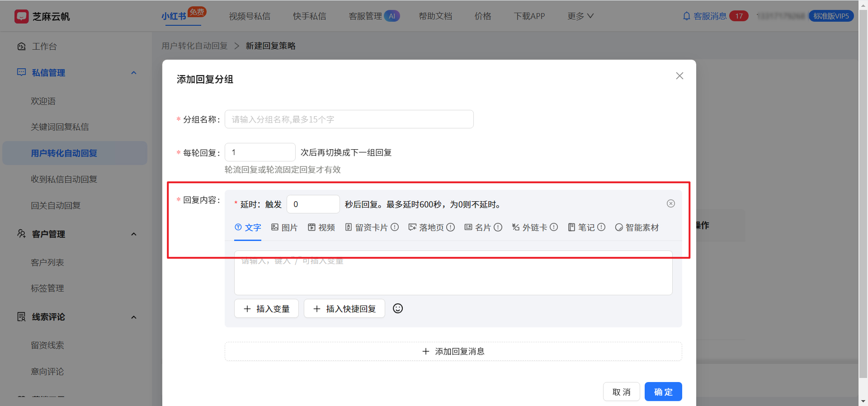Image resolution: width=868 pixels, height=406 pixels.
Task: Click the 芝麻云帆 logo icon
Action: tap(21, 16)
